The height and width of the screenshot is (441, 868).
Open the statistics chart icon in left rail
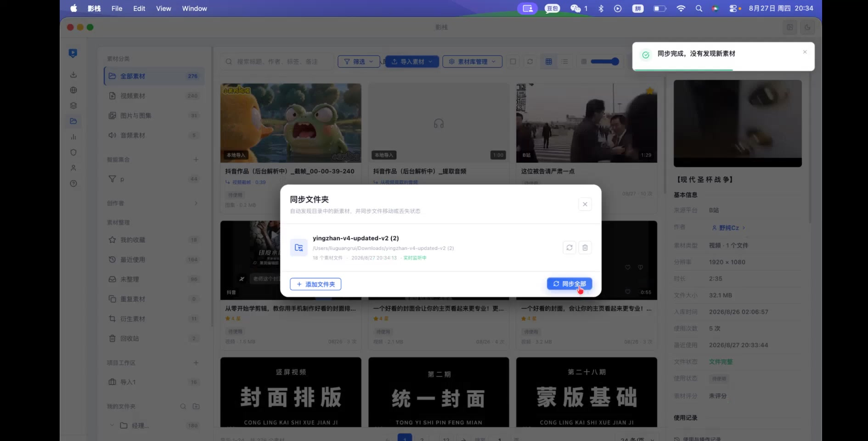pos(73,137)
